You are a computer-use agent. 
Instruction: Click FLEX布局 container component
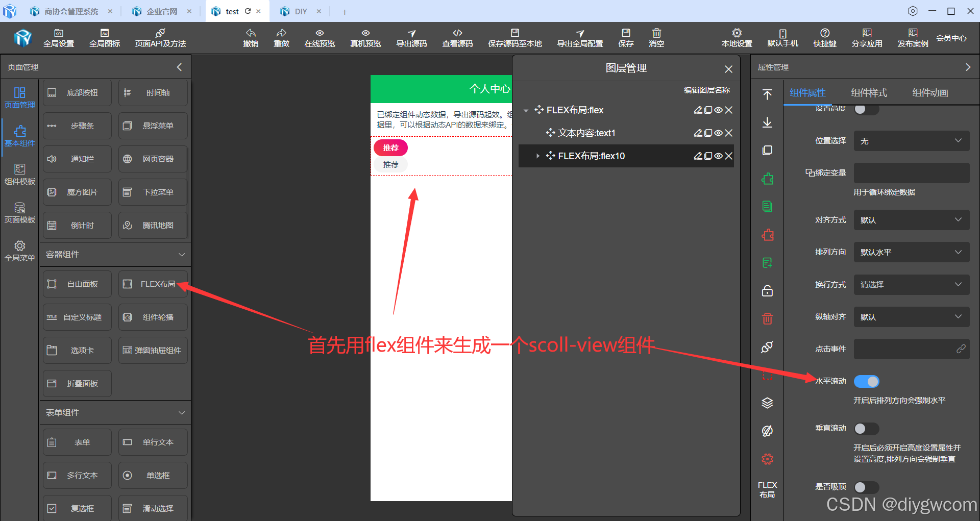tap(153, 284)
